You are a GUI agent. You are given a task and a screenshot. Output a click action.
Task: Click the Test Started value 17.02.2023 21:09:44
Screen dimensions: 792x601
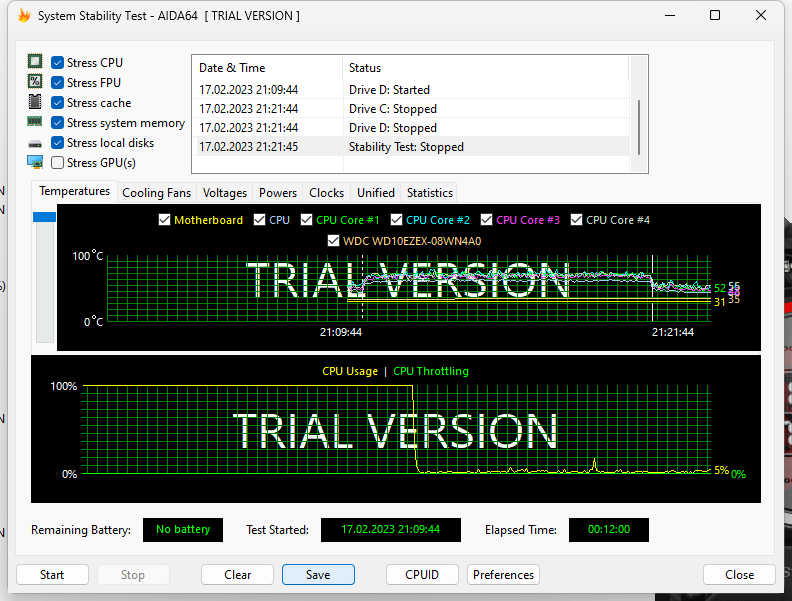click(x=390, y=530)
